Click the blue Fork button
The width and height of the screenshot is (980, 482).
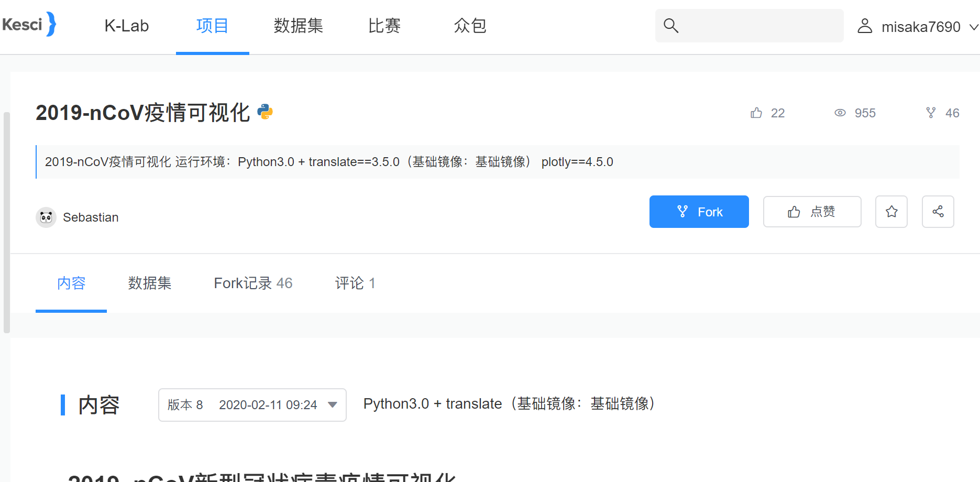[x=699, y=212]
